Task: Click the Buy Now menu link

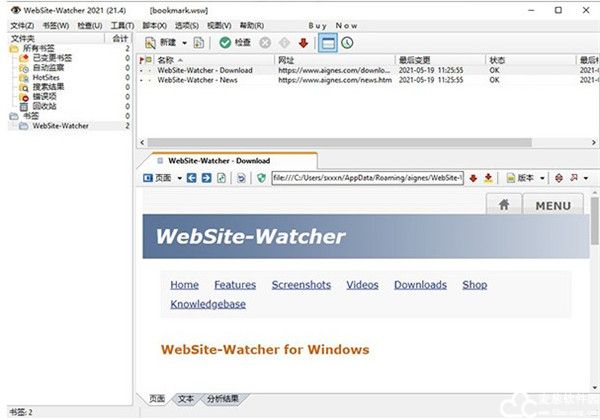Action: tap(333, 26)
